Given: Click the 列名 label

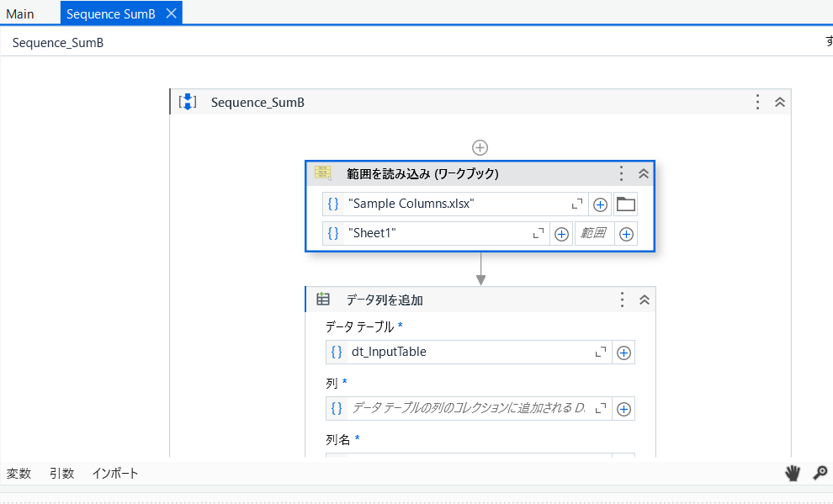Looking at the screenshot, I should [x=338, y=440].
